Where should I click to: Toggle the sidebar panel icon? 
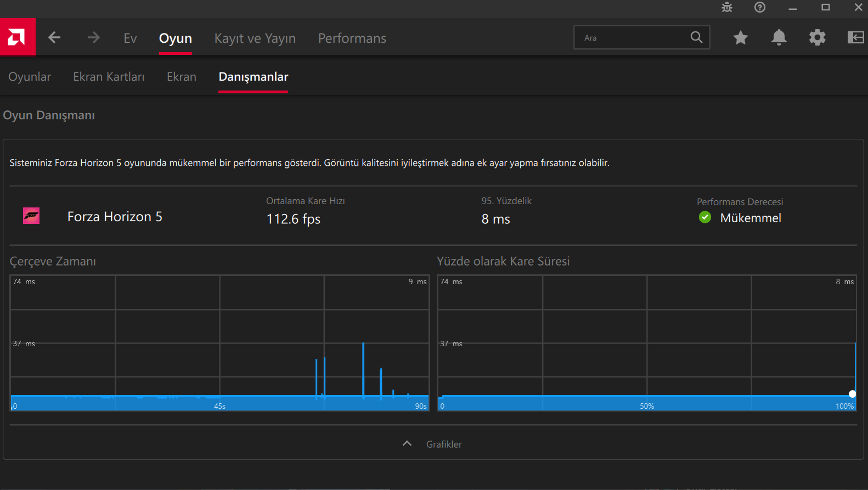[x=855, y=37]
